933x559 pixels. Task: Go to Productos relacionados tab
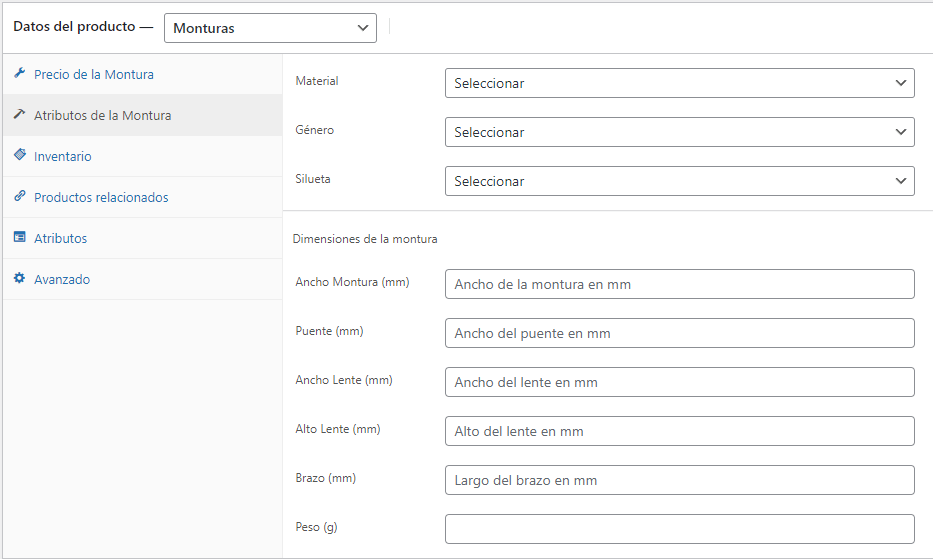[x=142, y=198]
